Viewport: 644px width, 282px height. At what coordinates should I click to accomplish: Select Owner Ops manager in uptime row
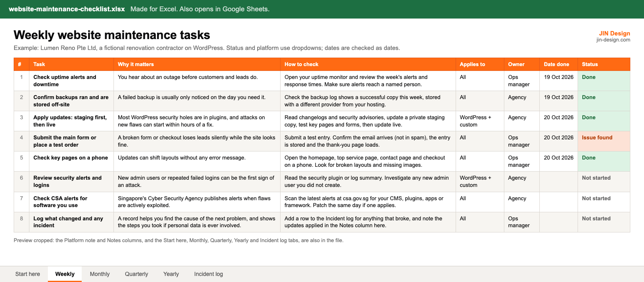[522, 81]
